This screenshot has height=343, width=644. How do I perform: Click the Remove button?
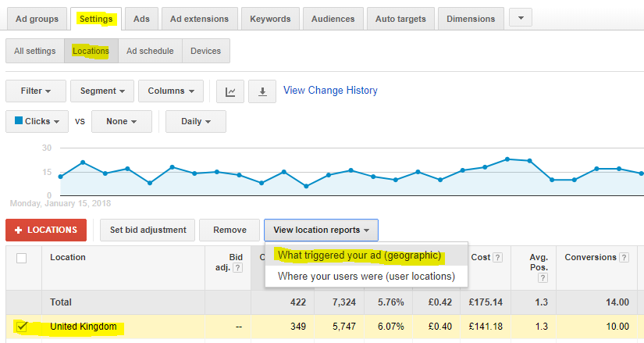229,230
